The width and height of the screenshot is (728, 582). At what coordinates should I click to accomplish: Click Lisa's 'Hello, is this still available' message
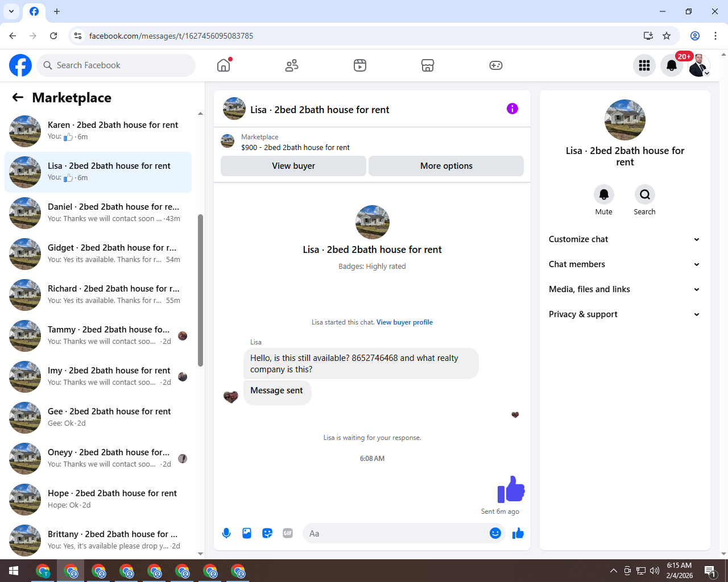coord(361,364)
